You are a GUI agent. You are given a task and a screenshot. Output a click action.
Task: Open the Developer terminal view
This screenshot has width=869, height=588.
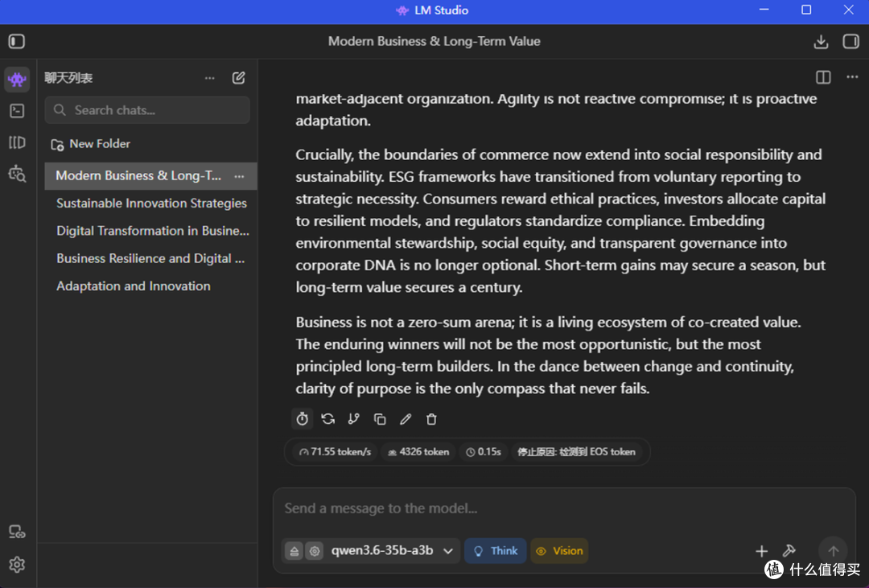pyautogui.click(x=17, y=111)
